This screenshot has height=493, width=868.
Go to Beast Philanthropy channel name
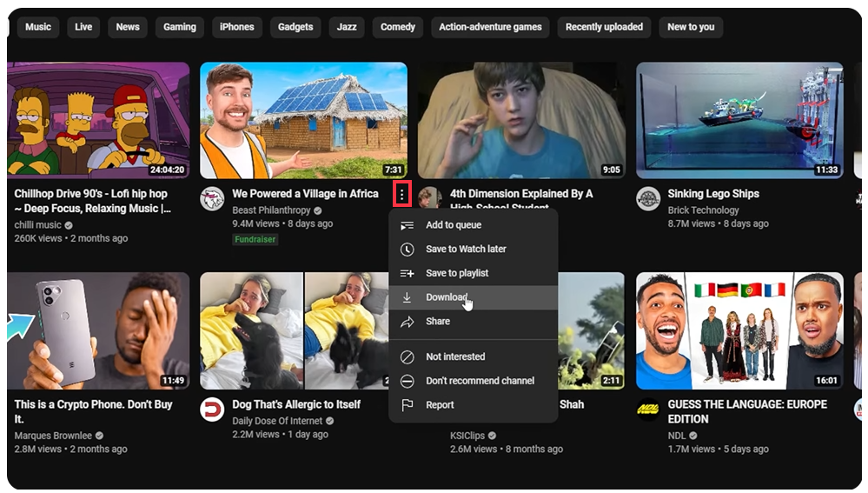pyautogui.click(x=271, y=210)
